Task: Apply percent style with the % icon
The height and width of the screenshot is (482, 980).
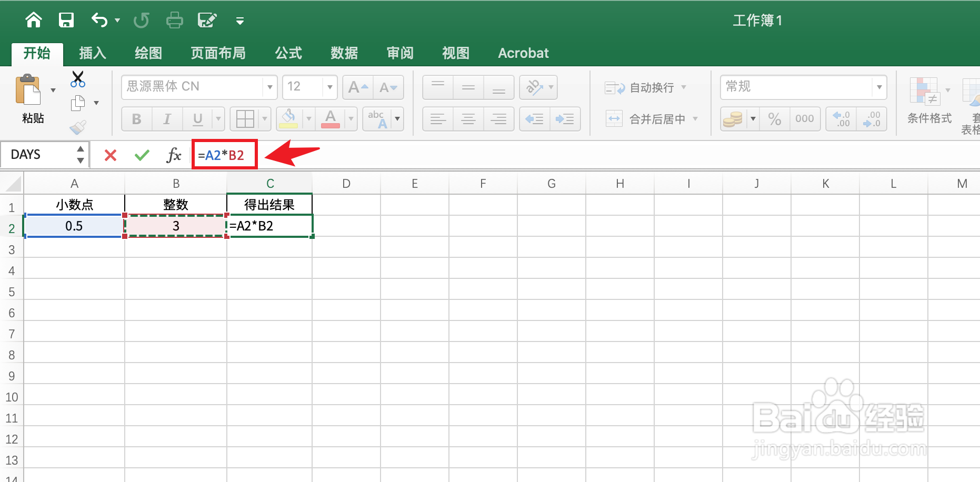Action: [774, 119]
